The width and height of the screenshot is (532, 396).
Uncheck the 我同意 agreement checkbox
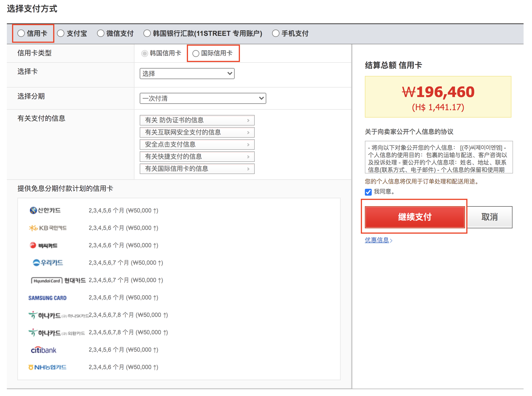pos(368,192)
